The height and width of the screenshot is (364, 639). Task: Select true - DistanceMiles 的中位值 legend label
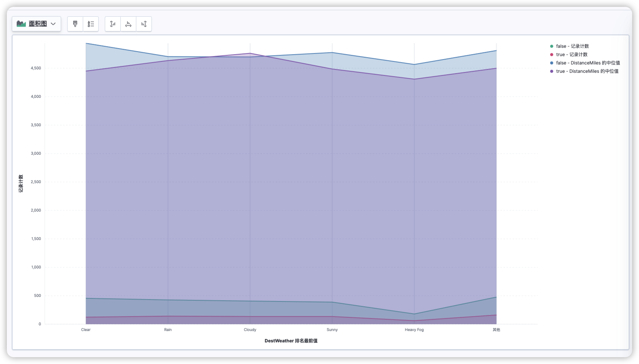[587, 71]
